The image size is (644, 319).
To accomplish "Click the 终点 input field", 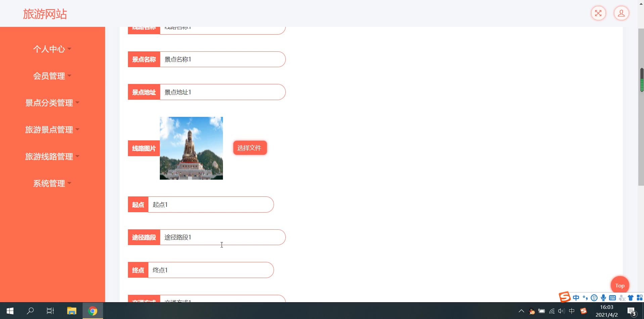I will tap(211, 270).
